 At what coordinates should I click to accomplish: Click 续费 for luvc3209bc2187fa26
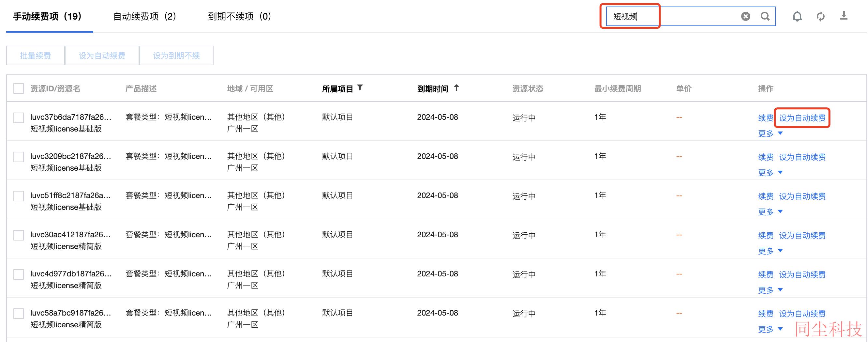[x=766, y=157]
